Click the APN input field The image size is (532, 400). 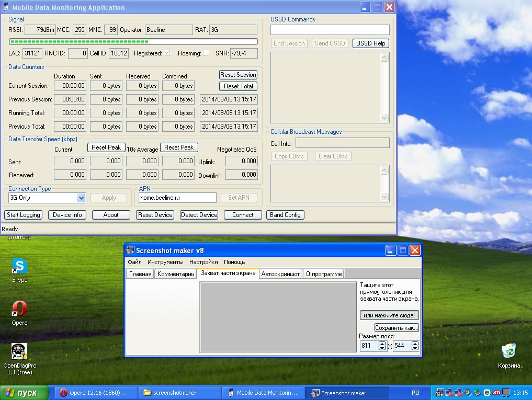click(x=177, y=198)
